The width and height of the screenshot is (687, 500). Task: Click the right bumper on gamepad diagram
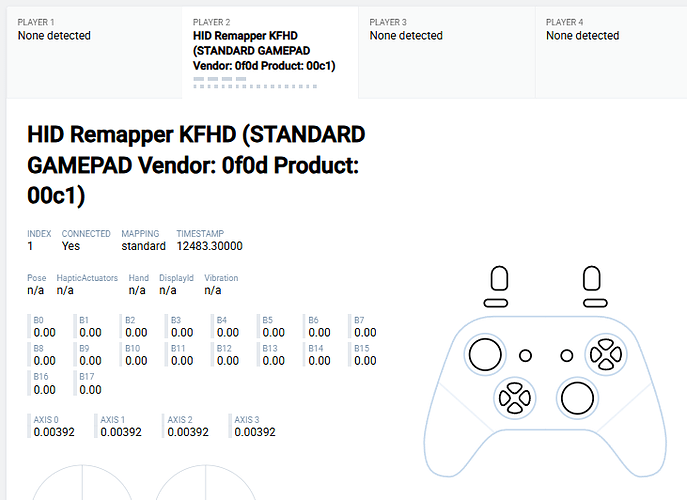(595, 303)
